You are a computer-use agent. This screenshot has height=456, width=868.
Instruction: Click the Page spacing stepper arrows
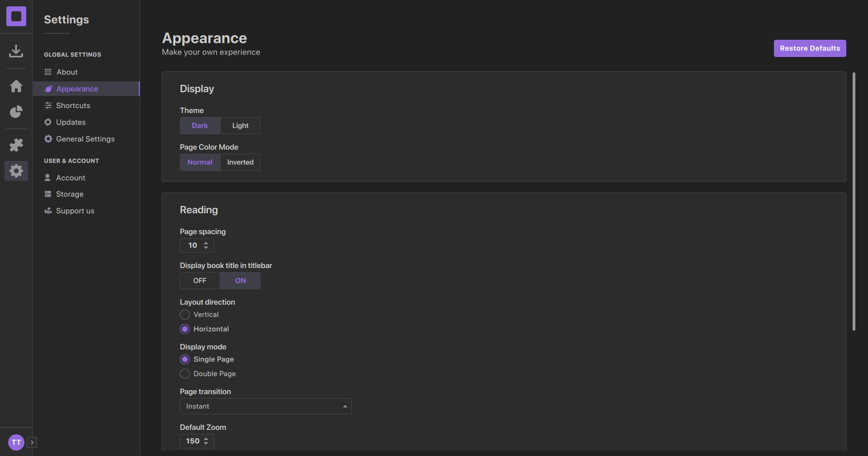point(206,245)
